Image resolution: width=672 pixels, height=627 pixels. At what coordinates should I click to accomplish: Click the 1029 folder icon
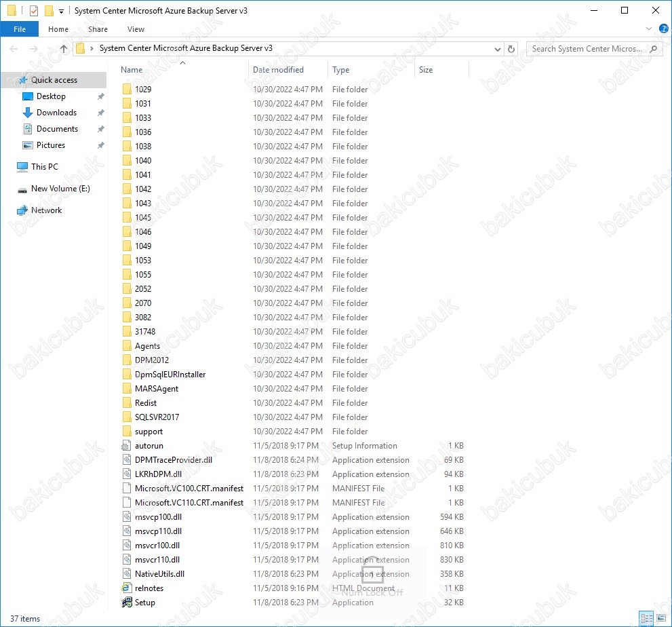(x=127, y=89)
